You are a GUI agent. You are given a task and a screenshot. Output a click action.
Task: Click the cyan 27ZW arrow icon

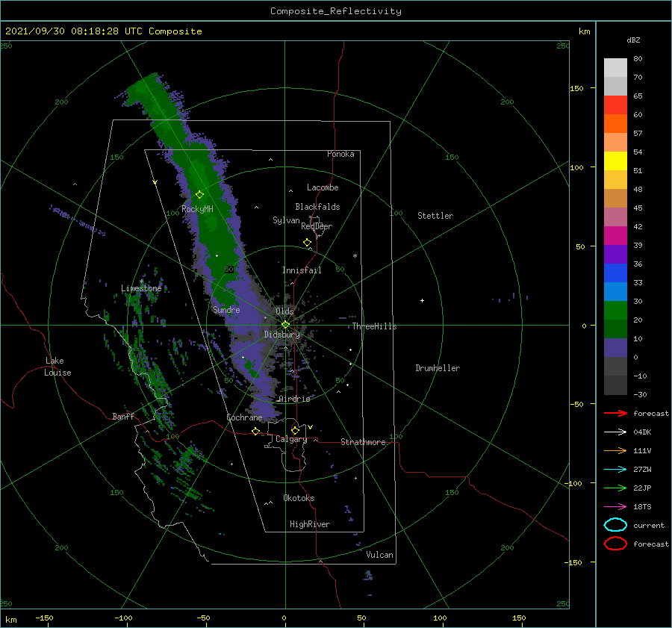(615, 470)
